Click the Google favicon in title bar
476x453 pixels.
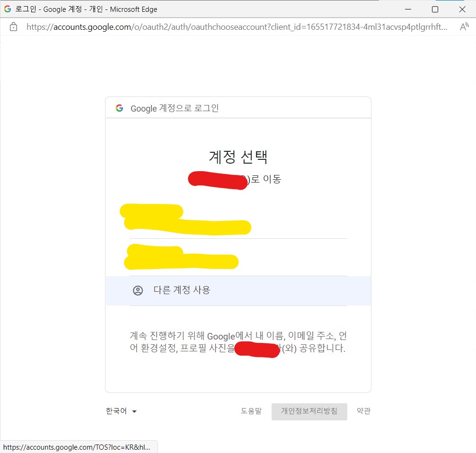8,9
